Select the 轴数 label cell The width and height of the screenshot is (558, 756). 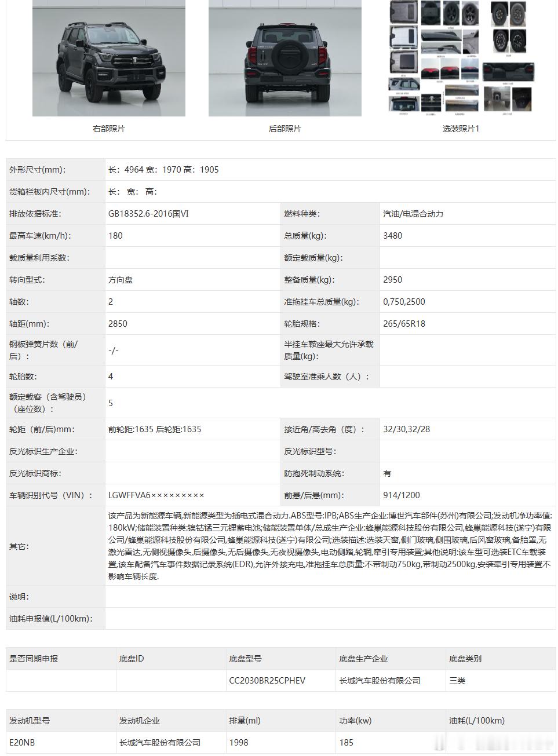[56, 302]
